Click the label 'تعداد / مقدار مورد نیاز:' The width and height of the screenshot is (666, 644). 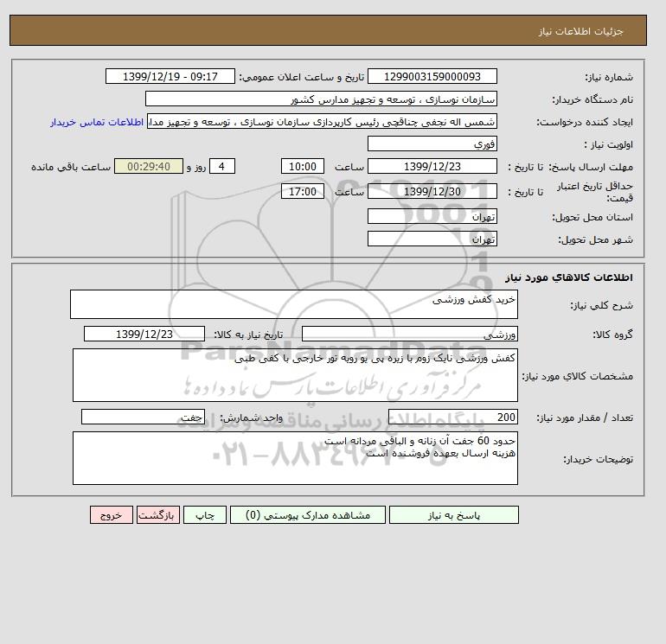585,418
